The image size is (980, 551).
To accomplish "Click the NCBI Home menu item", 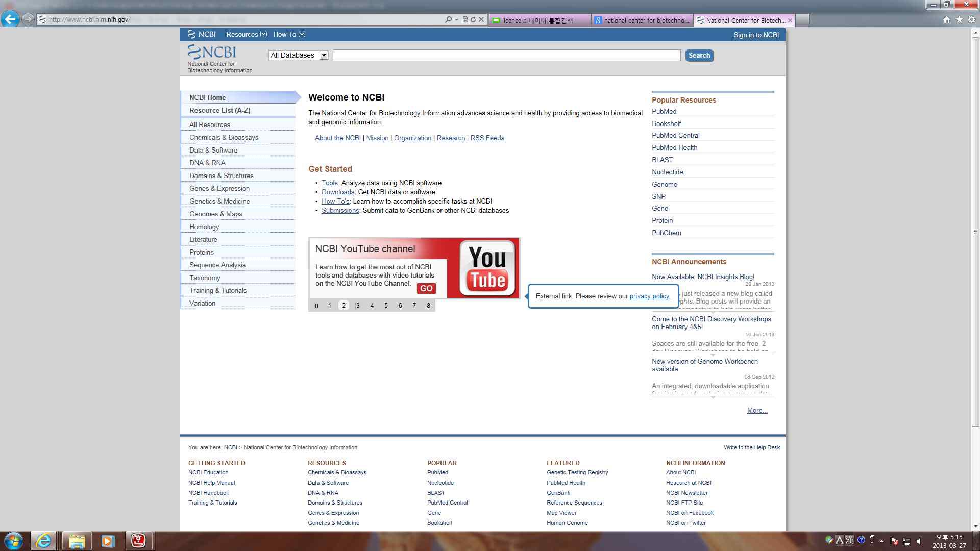I will (x=207, y=97).
